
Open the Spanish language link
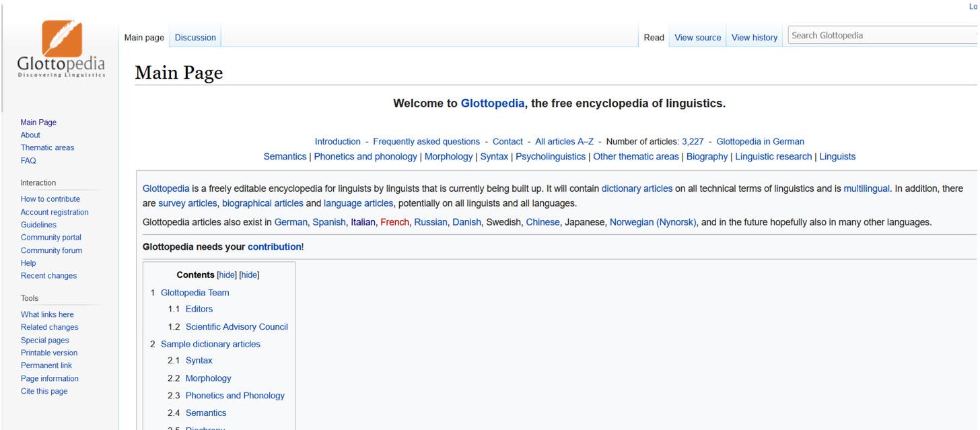(328, 222)
